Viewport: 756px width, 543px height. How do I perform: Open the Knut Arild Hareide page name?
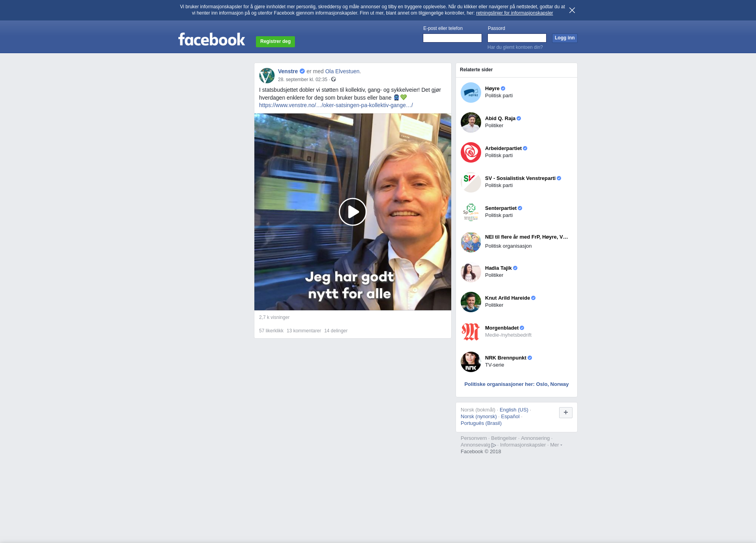508,298
